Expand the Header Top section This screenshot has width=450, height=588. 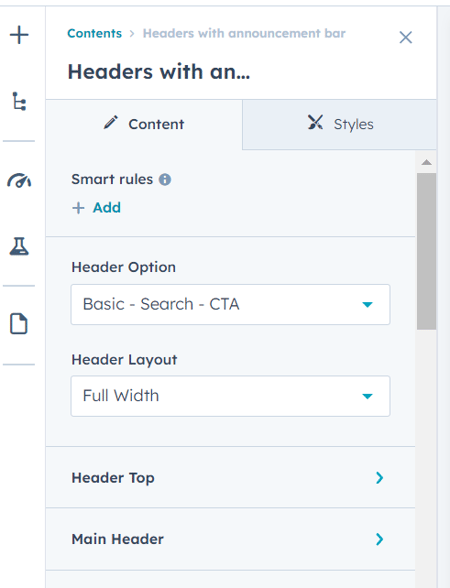point(230,477)
